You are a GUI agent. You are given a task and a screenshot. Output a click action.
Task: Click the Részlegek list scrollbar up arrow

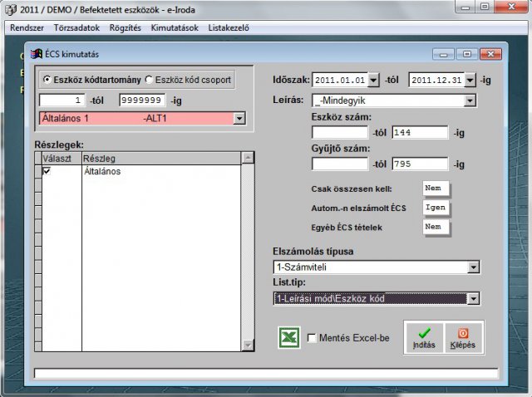(246, 157)
